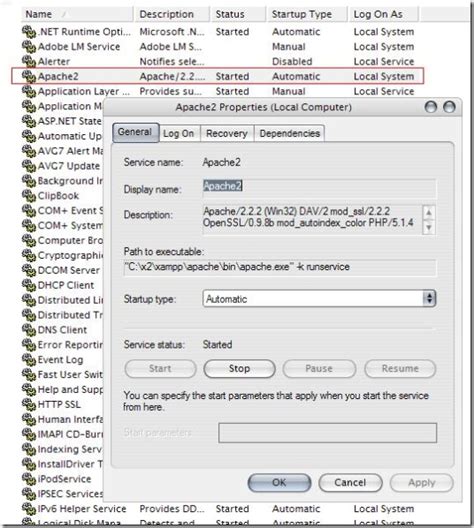Open the Recovery tab
This screenshot has width=474, height=528.
[227, 133]
